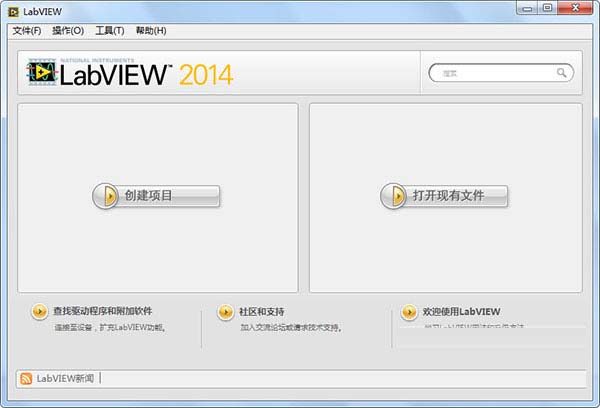Open the 工具(T) menu

110,31
